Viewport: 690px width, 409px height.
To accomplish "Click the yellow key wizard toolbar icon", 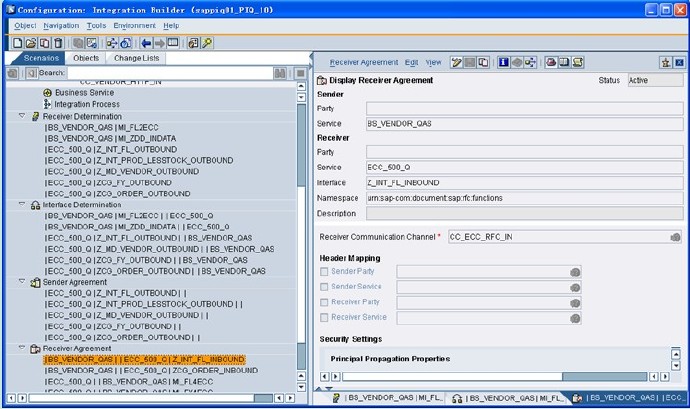I will click(x=207, y=43).
